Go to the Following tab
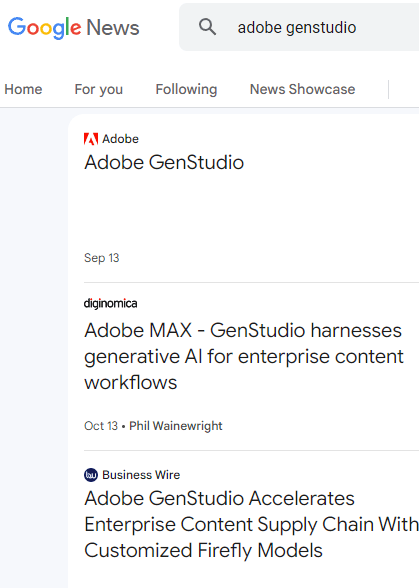 coord(186,89)
